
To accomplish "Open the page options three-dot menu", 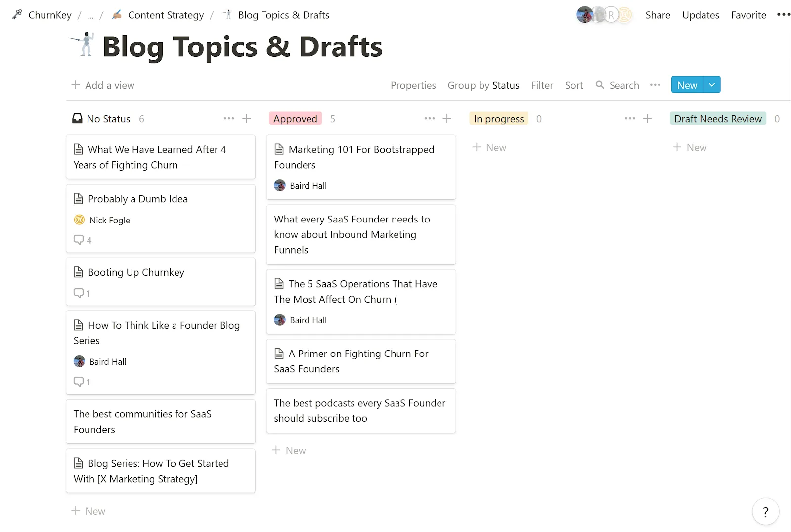I will (x=783, y=15).
